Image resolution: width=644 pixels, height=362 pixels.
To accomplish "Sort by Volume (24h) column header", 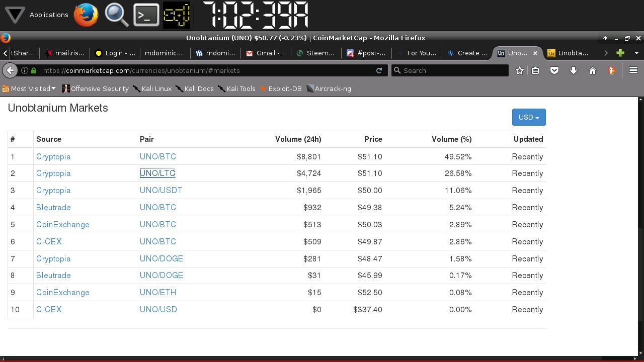I will pos(298,139).
